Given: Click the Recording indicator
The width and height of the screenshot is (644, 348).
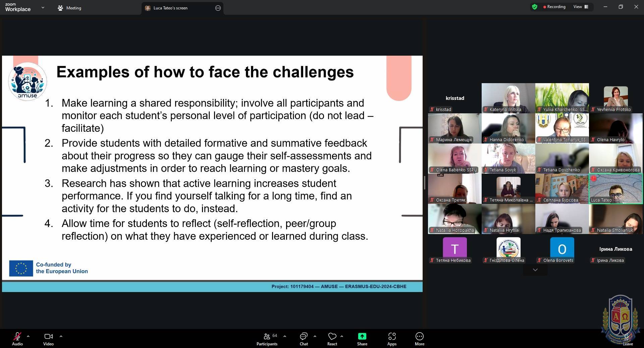Looking at the screenshot, I should (554, 7).
